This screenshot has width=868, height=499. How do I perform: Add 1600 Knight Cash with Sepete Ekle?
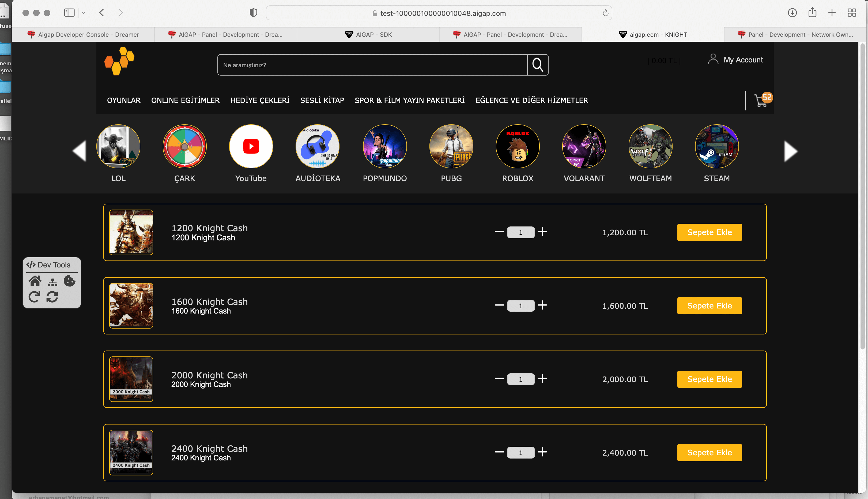tap(710, 305)
